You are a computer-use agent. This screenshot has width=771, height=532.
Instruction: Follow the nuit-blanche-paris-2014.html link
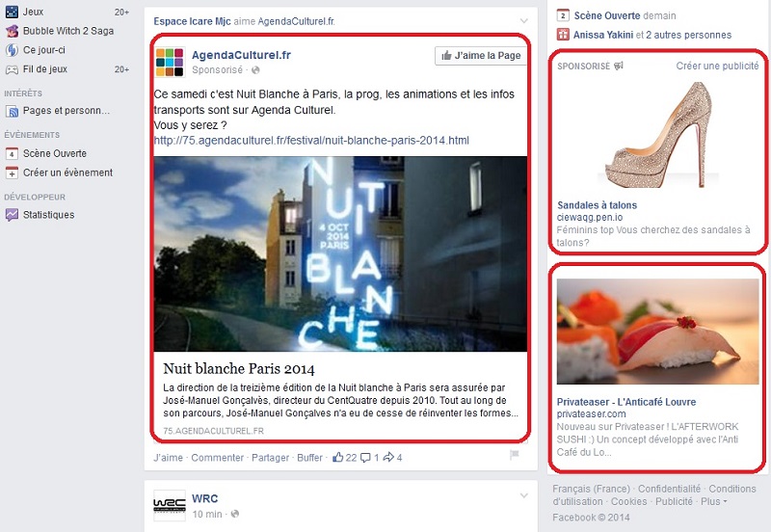pos(311,141)
